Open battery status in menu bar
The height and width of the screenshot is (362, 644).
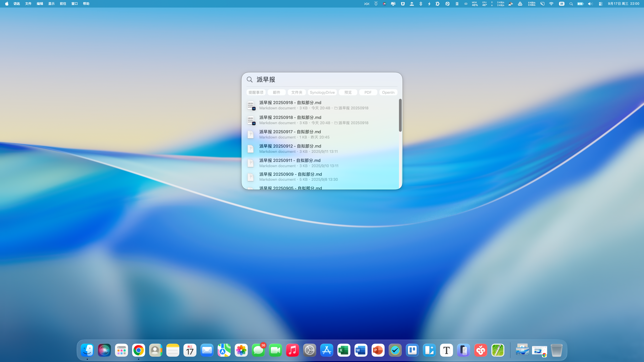tap(580, 4)
